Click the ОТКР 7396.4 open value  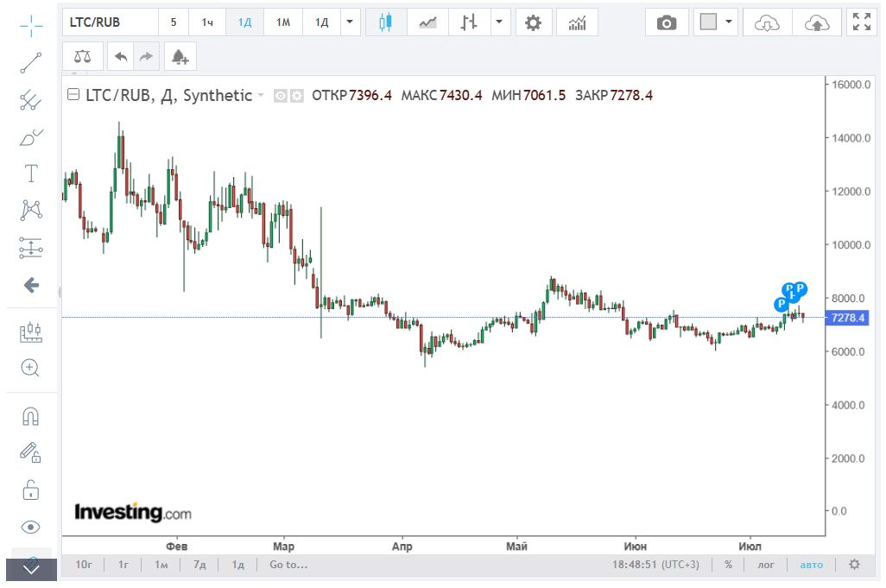tap(351, 95)
